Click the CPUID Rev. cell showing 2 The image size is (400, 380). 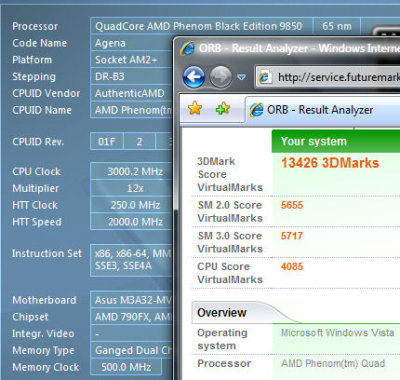[139, 142]
